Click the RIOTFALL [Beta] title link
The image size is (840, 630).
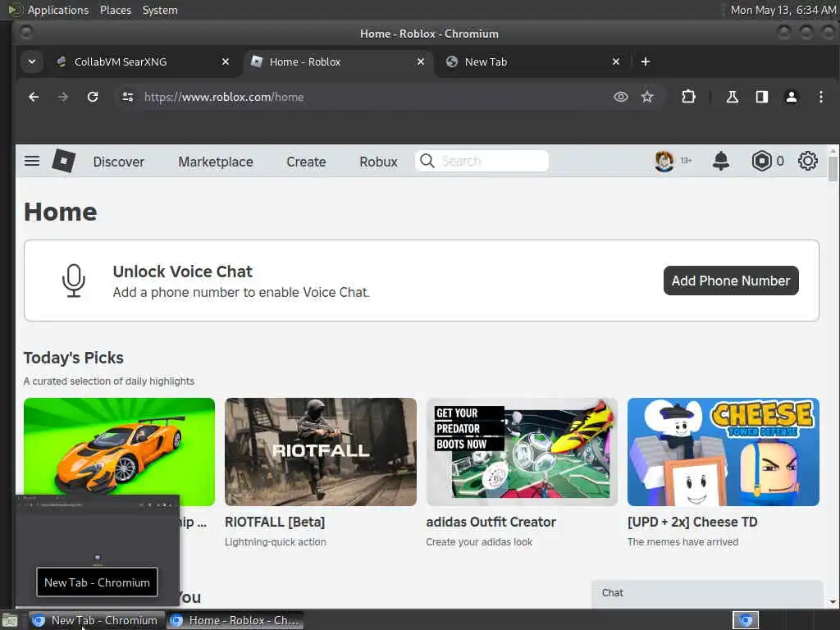coord(275,523)
